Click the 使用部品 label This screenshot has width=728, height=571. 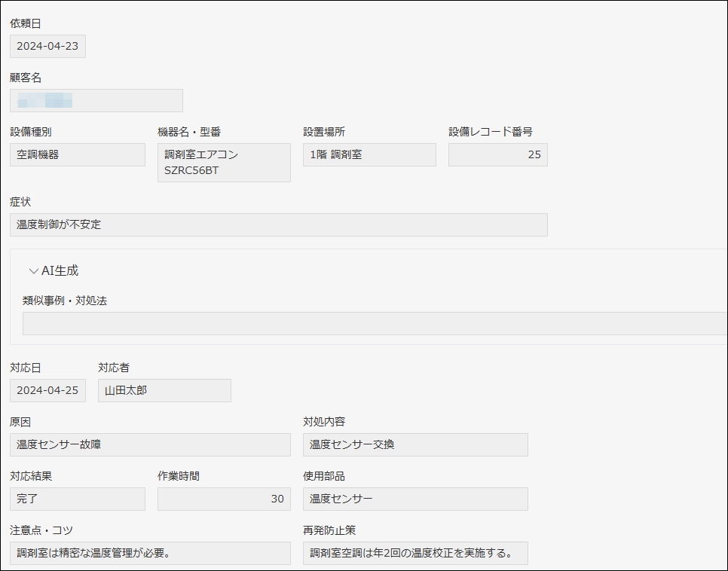click(x=324, y=476)
